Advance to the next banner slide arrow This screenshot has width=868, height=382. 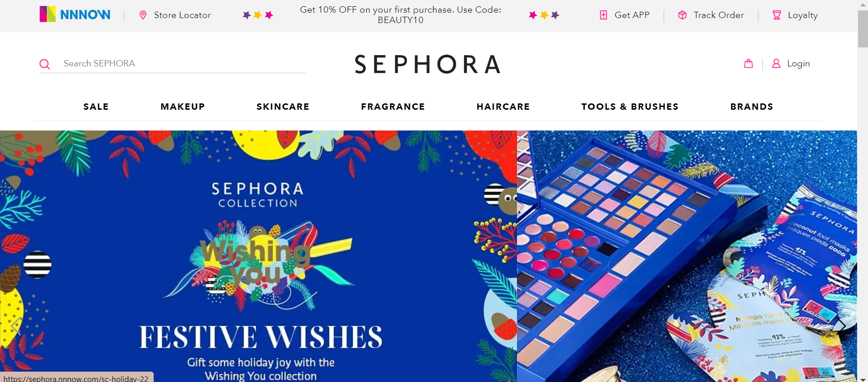click(840, 326)
